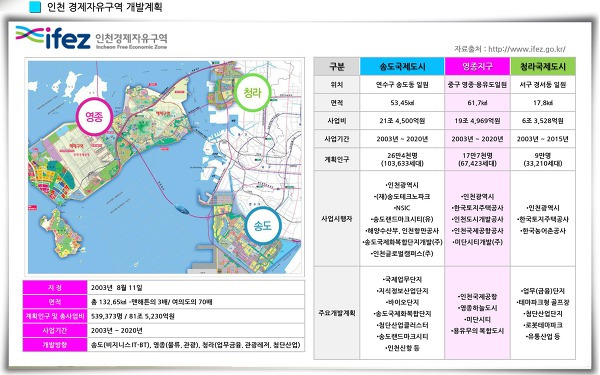Click the 영종 circle marker on map
This screenshot has width=600, height=375.
point(94,116)
